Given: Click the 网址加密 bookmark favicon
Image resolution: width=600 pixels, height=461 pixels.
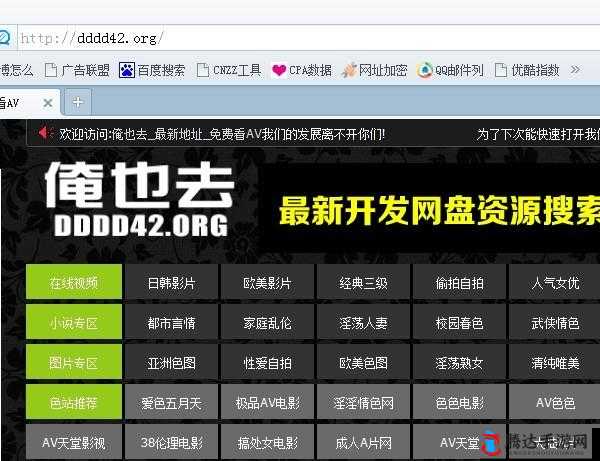Looking at the screenshot, I should point(349,70).
